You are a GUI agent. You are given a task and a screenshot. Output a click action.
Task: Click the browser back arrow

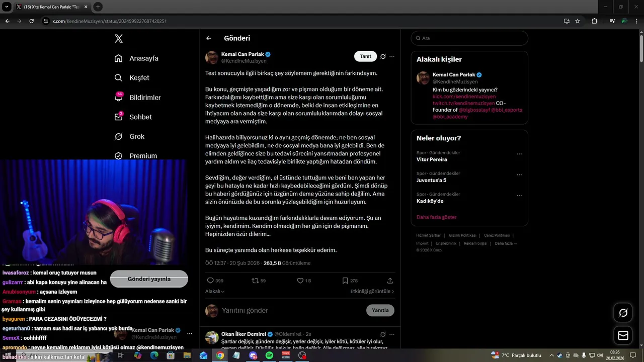[x=7, y=21]
